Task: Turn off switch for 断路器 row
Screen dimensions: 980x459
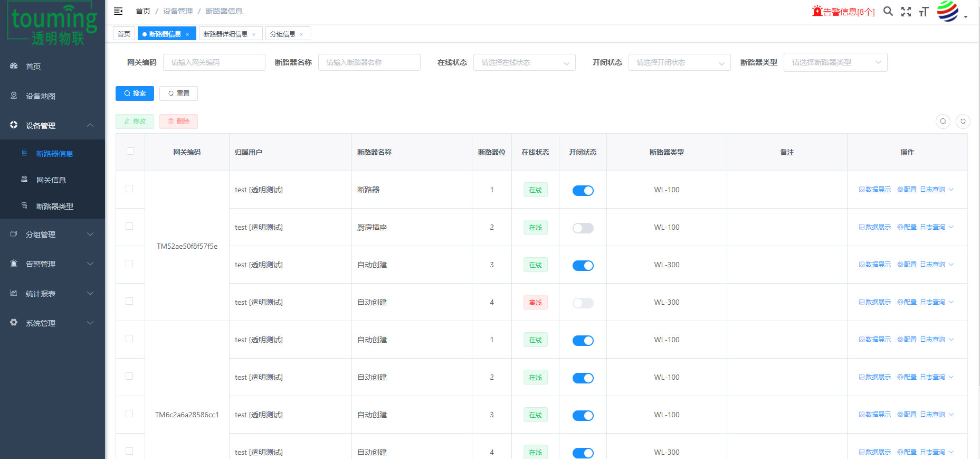Action: pos(583,191)
